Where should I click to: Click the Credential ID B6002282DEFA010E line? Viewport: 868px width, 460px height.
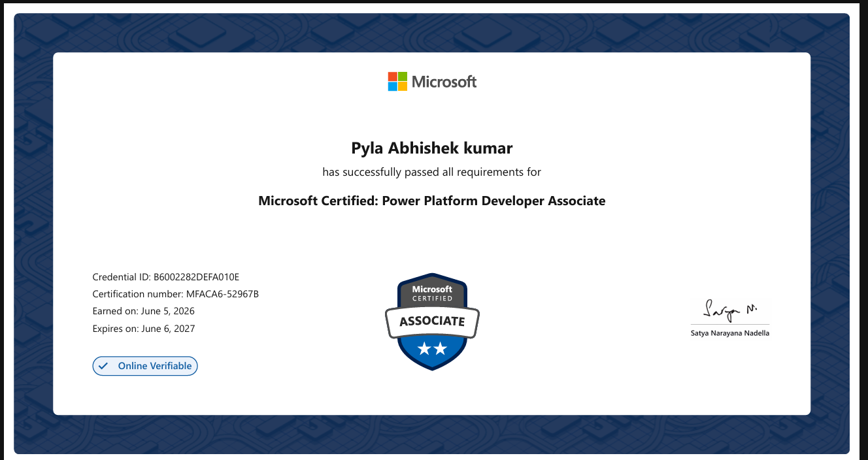[x=166, y=277]
